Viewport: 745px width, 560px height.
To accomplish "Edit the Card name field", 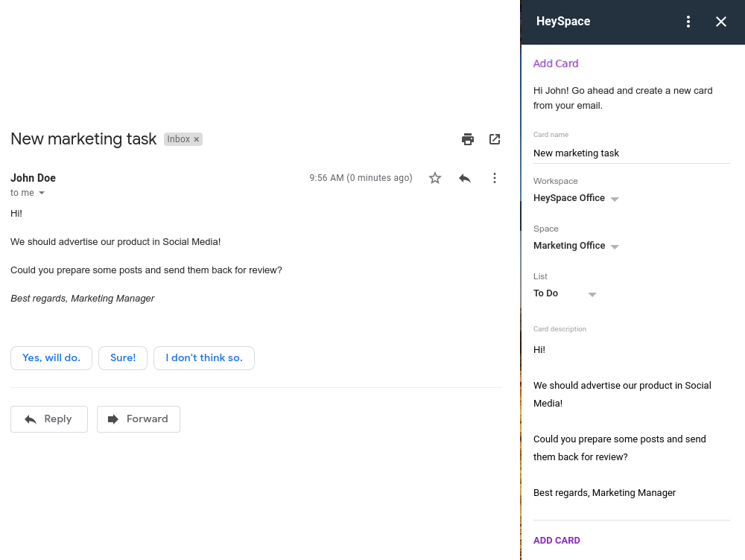I will coord(631,153).
